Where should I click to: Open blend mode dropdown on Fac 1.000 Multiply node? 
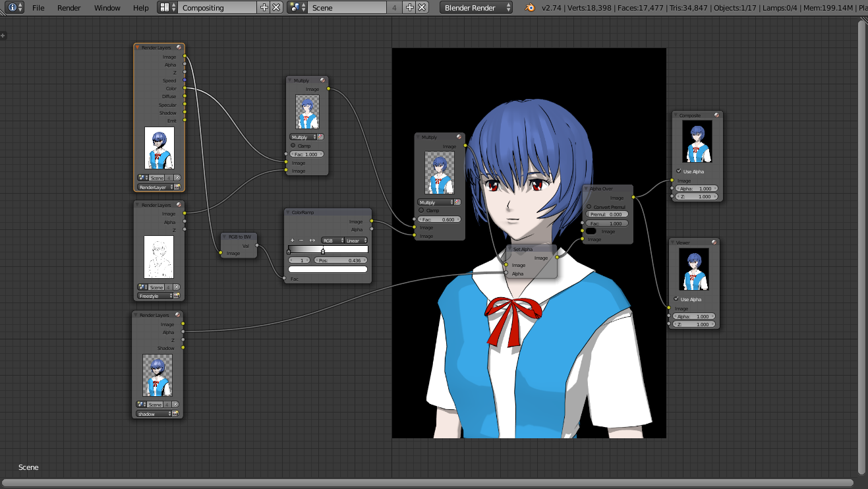coord(303,137)
